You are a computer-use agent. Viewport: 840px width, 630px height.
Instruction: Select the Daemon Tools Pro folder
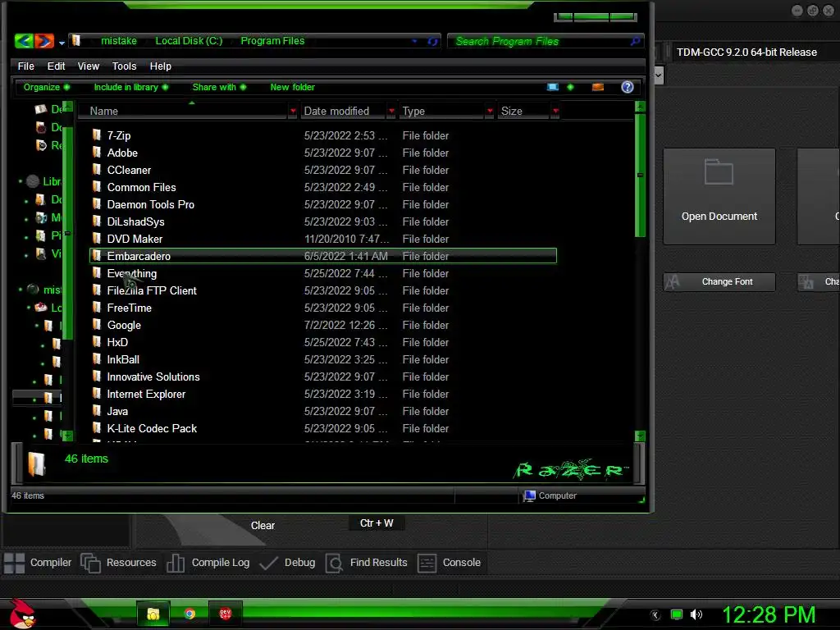(151, 204)
